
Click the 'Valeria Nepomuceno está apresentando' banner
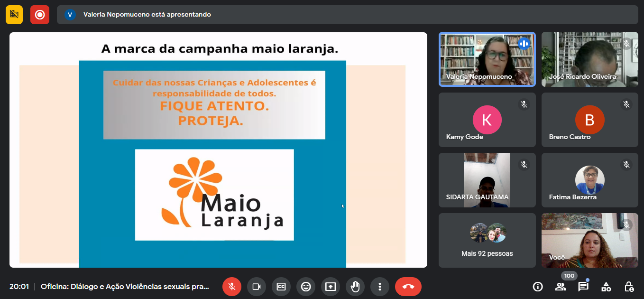[147, 15]
